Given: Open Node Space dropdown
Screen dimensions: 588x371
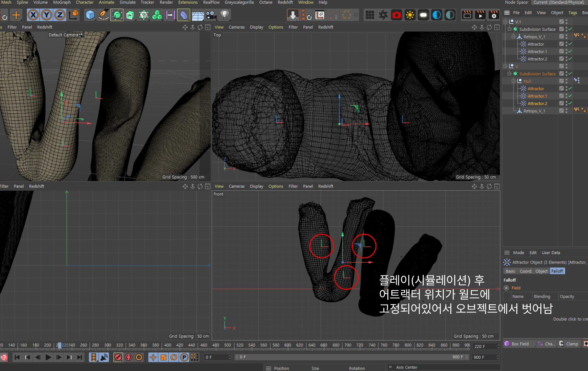Looking at the screenshot, I should [559, 2].
